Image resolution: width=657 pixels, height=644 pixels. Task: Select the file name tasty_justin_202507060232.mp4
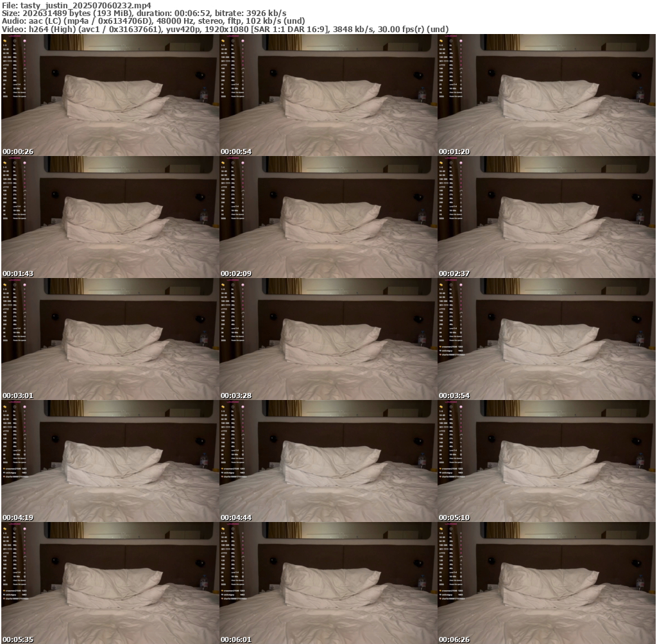pos(85,5)
